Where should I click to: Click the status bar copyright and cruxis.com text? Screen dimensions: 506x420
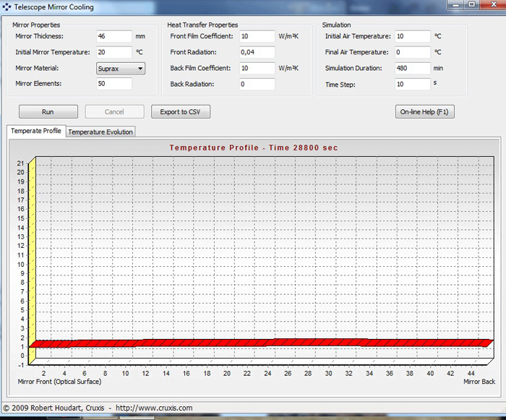(x=98, y=408)
